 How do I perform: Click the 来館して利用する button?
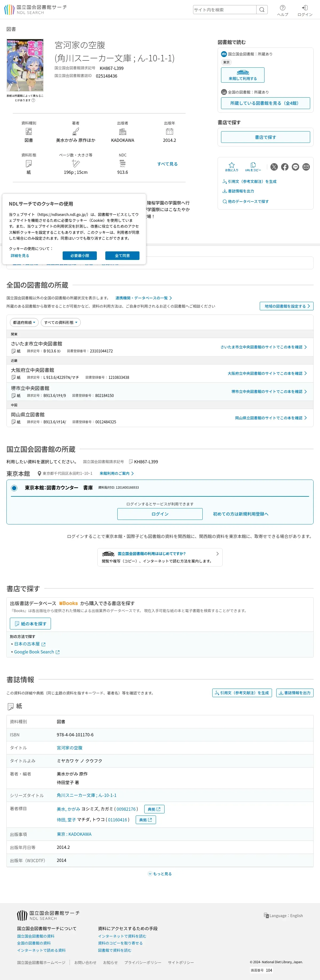(x=243, y=75)
